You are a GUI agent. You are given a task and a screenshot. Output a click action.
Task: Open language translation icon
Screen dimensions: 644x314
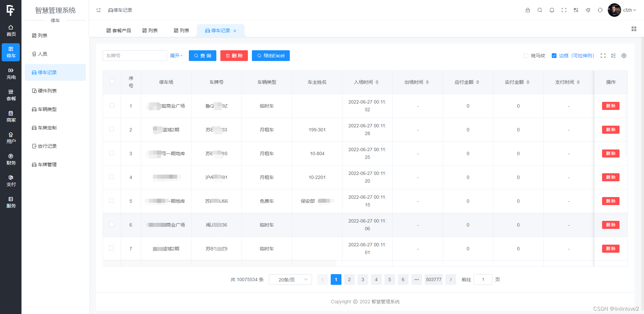pos(576,10)
